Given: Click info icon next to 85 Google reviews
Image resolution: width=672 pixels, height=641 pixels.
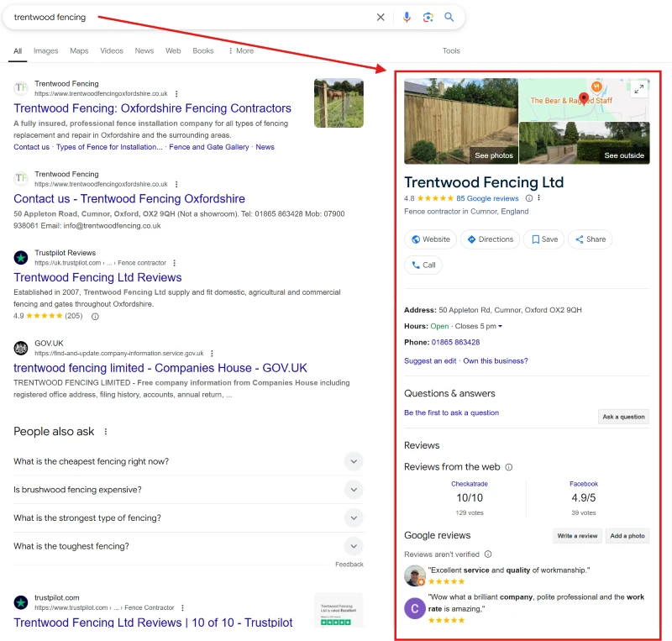Looking at the screenshot, I should (x=529, y=198).
